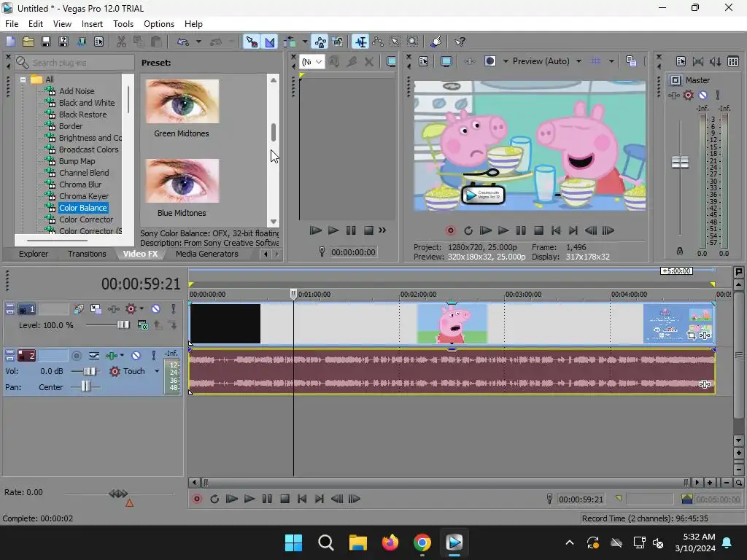Open Chrome from the Windows taskbar
Viewport: 747px width, 560px height.
click(x=422, y=542)
